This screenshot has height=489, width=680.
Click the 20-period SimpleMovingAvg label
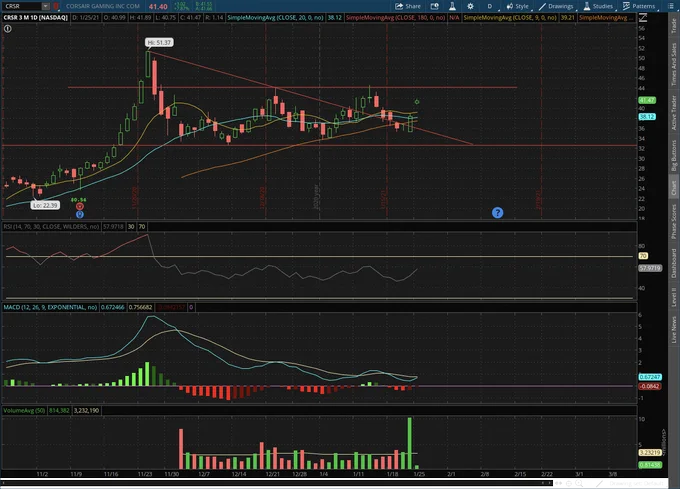(x=276, y=18)
